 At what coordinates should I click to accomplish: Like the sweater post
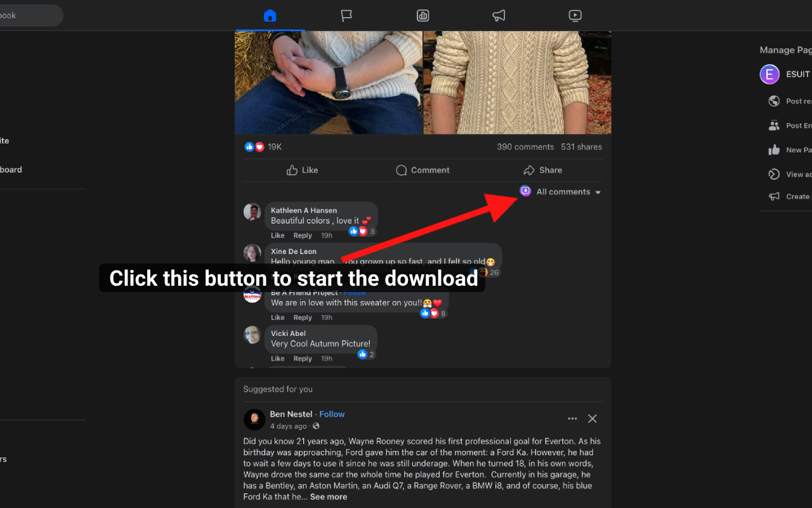pyautogui.click(x=302, y=170)
